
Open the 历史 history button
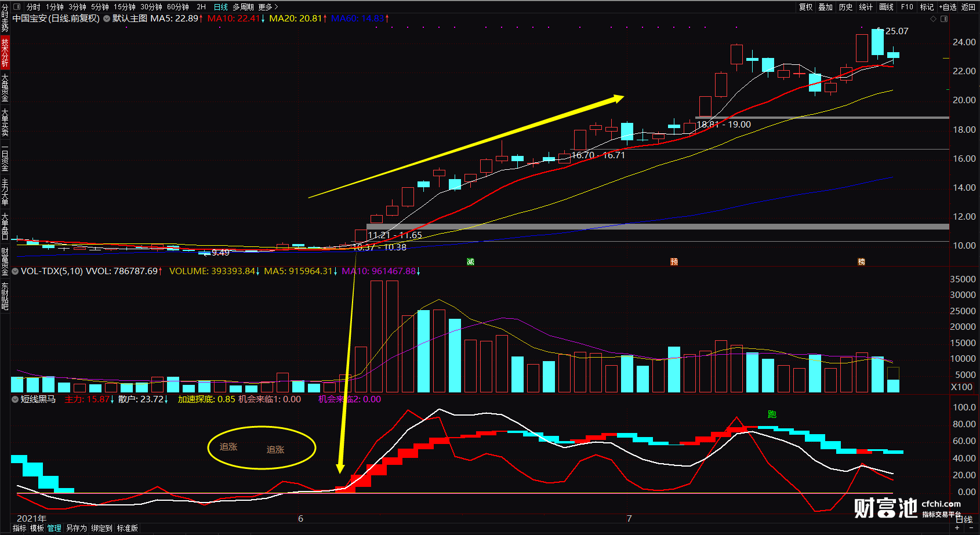tap(846, 7)
